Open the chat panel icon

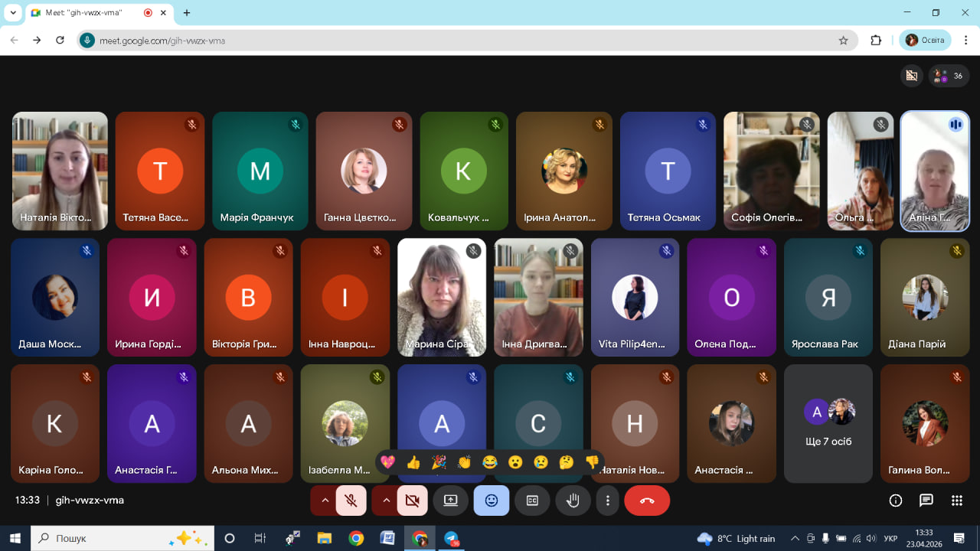926,500
